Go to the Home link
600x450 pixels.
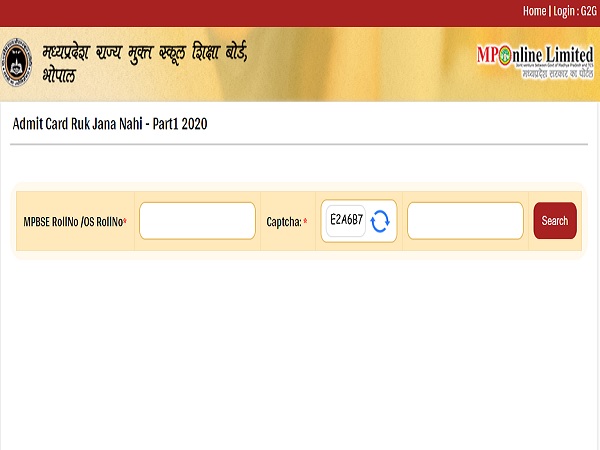[x=535, y=11]
